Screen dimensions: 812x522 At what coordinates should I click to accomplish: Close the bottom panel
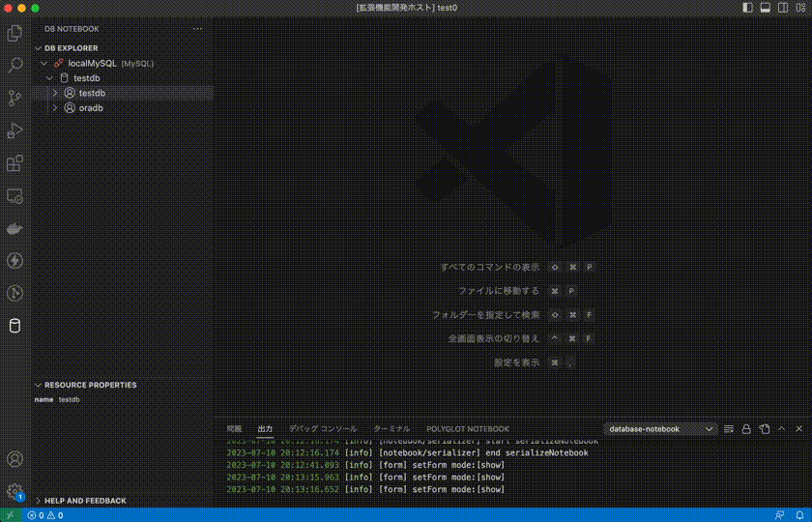point(799,429)
